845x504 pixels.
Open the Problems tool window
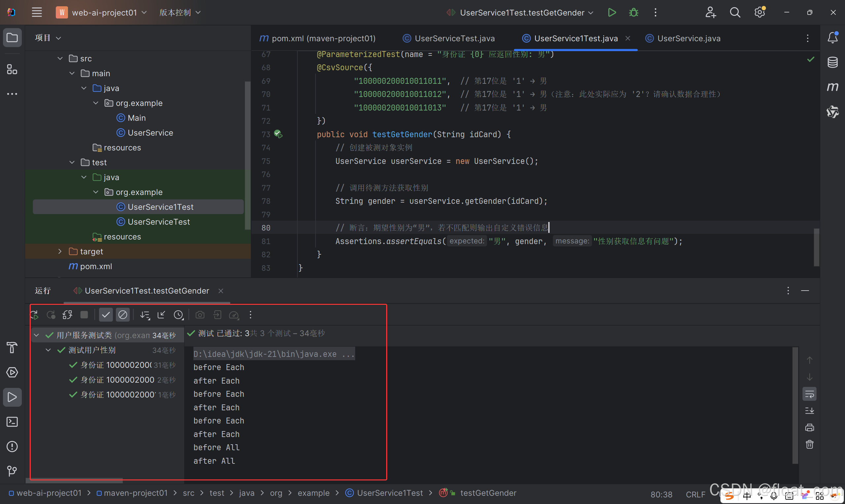(x=12, y=446)
